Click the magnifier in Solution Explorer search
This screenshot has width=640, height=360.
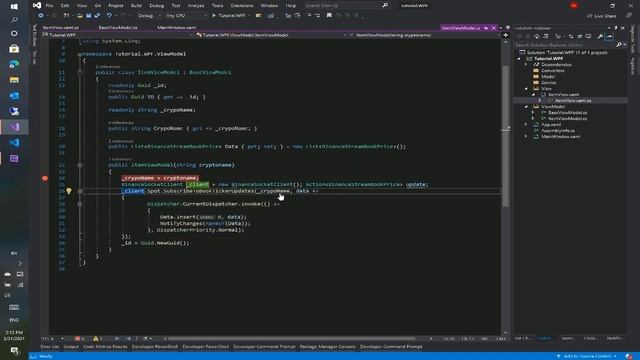(x=619, y=44)
